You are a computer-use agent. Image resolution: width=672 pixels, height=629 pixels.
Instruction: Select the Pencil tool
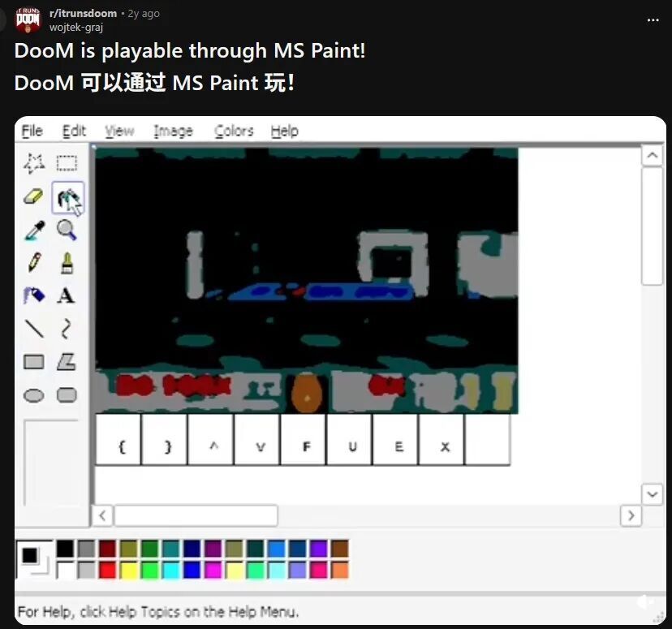[x=34, y=262]
